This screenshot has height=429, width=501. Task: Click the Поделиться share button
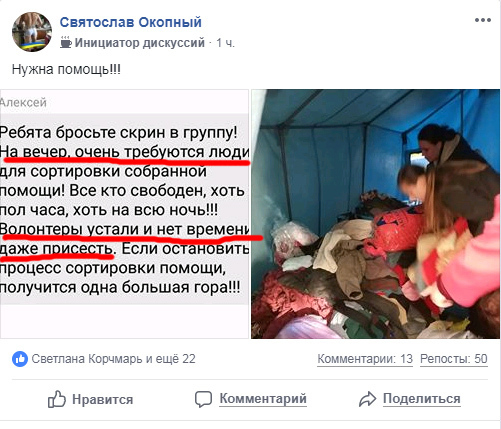[410, 399]
